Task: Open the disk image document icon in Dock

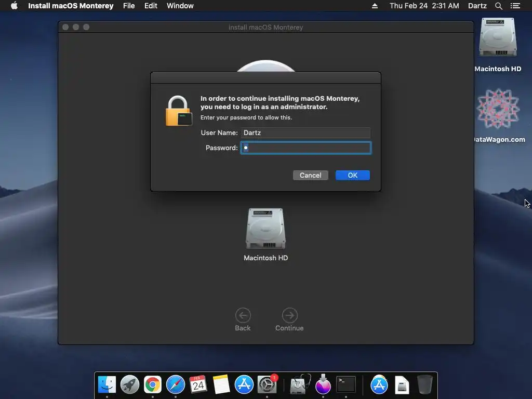Action: tap(402, 385)
